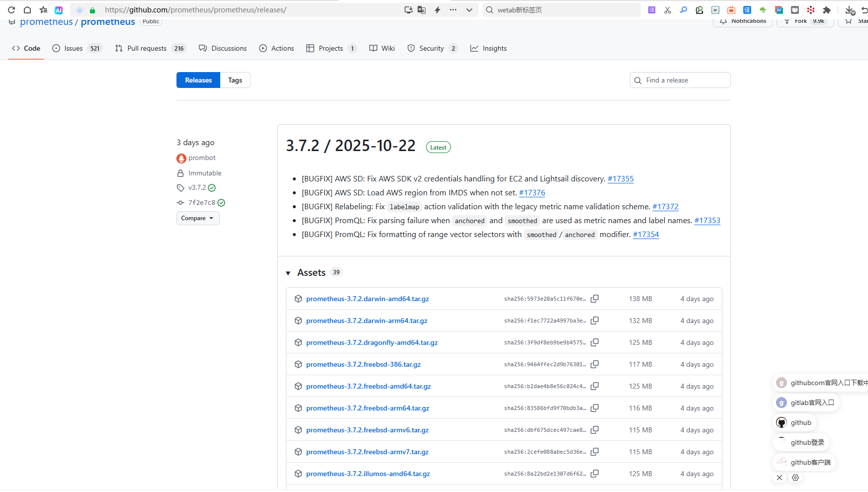Open the Compare dropdown

[x=198, y=218]
